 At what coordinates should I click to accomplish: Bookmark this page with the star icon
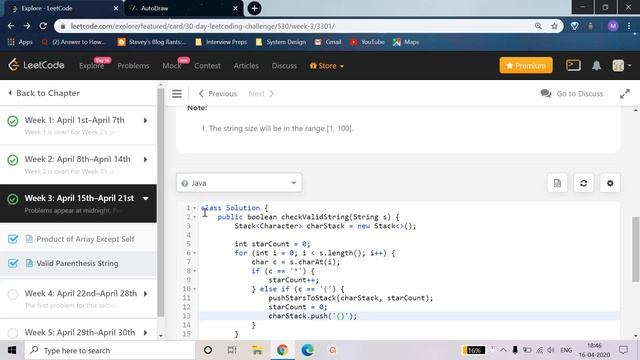point(554,26)
